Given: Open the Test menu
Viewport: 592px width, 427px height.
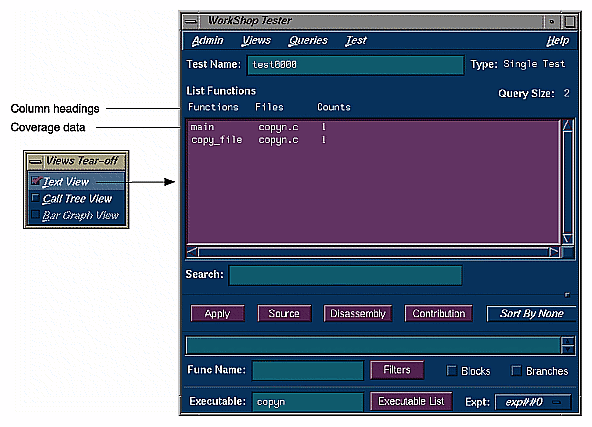Looking at the screenshot, I should (x=356, y=40).
